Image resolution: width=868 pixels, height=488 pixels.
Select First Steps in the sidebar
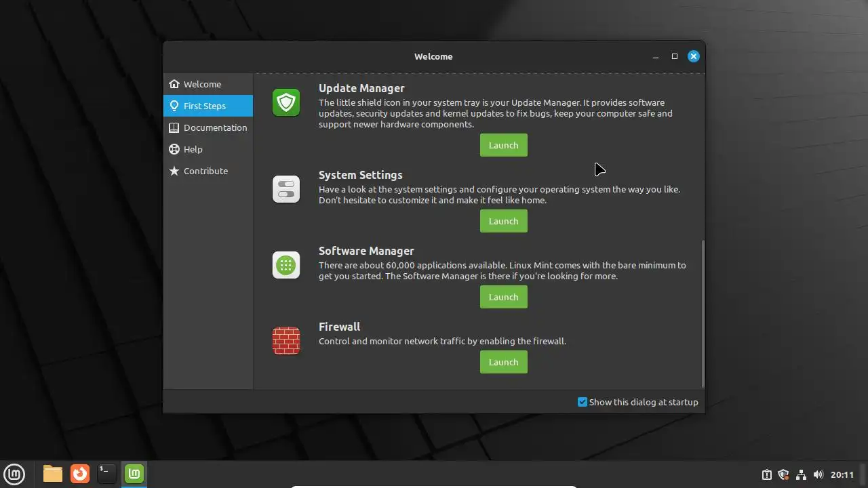tap(208, 106)
